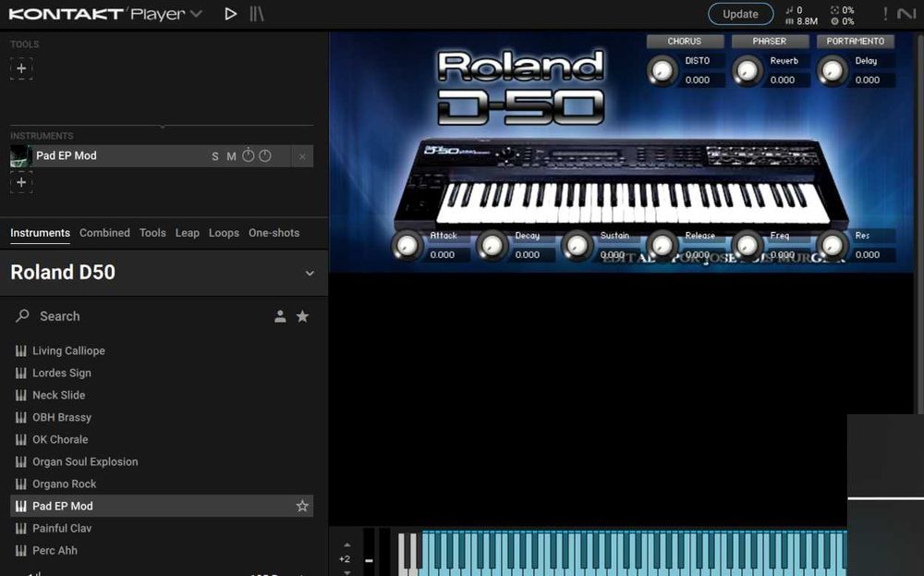Switch to the Leap tab

(188, 233)
